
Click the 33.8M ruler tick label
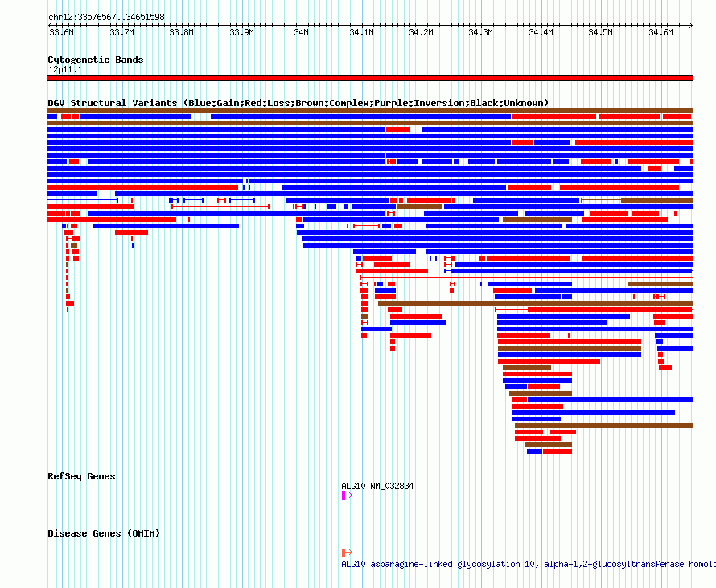coord(181,32)
